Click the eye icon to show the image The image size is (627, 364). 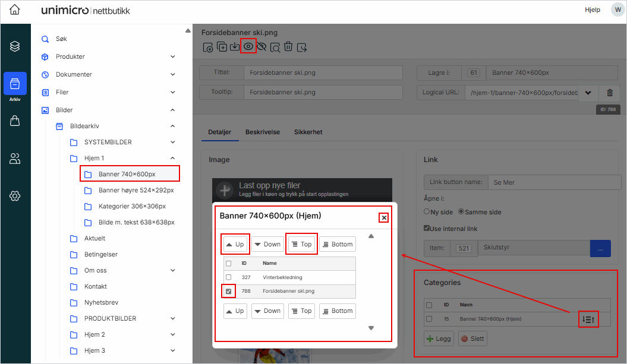pyautogui.click(x=248, y=46)
